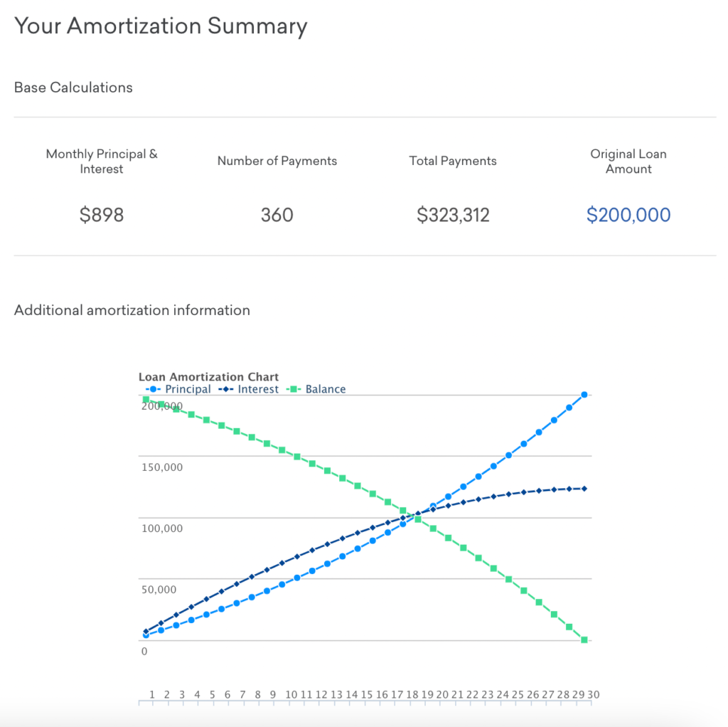Screen dimensions: 728x727
Task: Select the last Interest data point on right
Action: tap(584, 489)
